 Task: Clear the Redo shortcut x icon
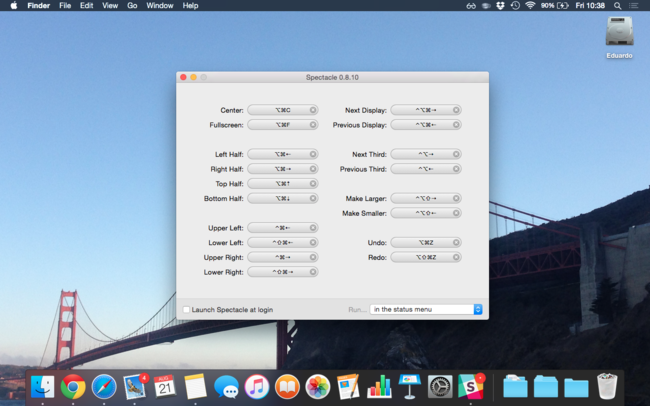456,257
